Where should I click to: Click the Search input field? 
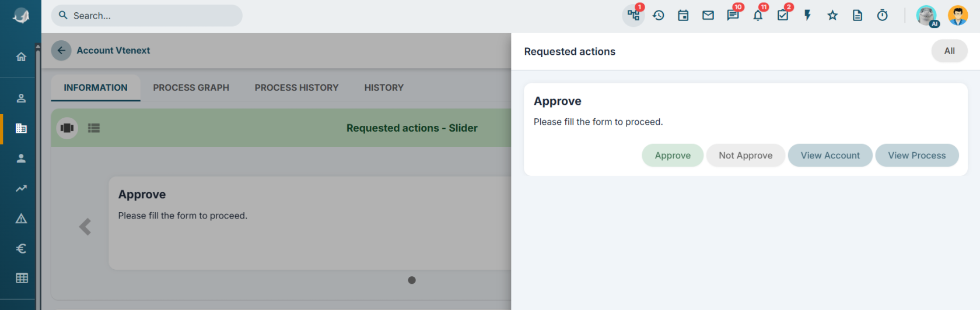(x=147, y=16)
